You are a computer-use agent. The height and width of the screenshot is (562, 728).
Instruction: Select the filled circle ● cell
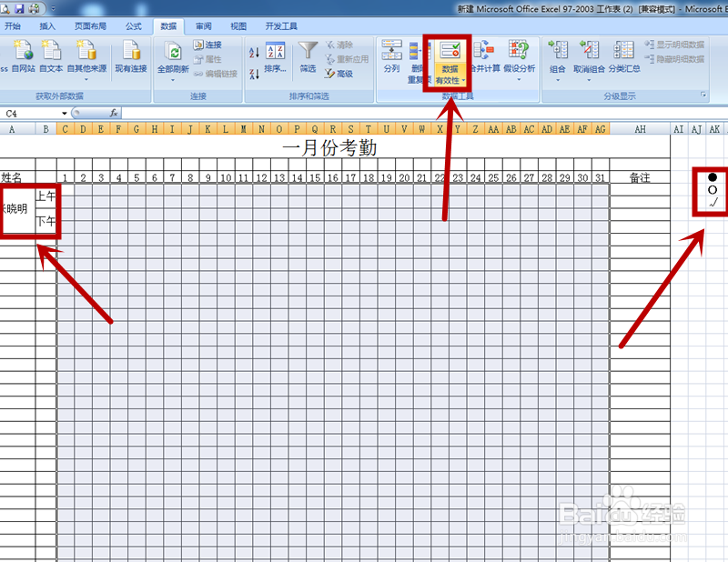point(713,176)
